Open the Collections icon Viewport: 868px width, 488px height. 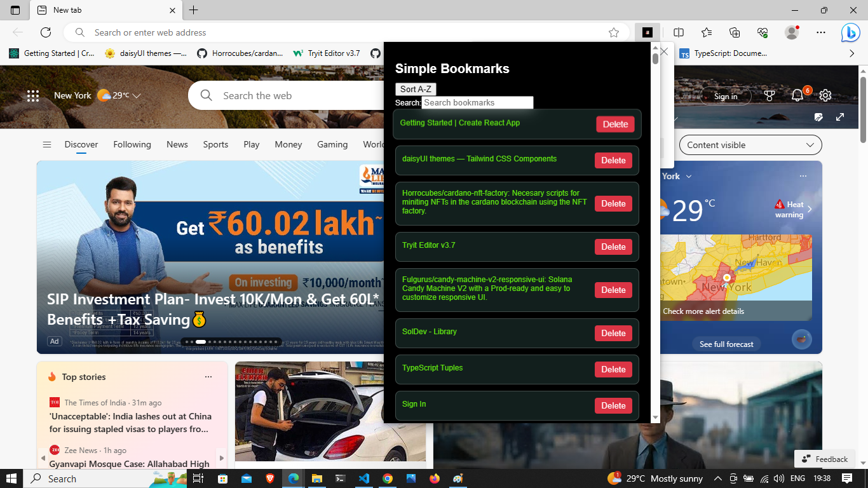click(x=735, y=32)
